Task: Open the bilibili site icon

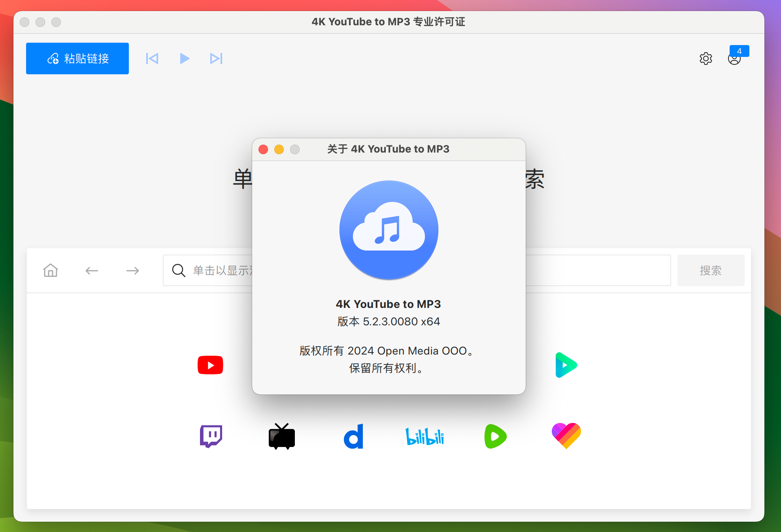Action: coord(424,436)
